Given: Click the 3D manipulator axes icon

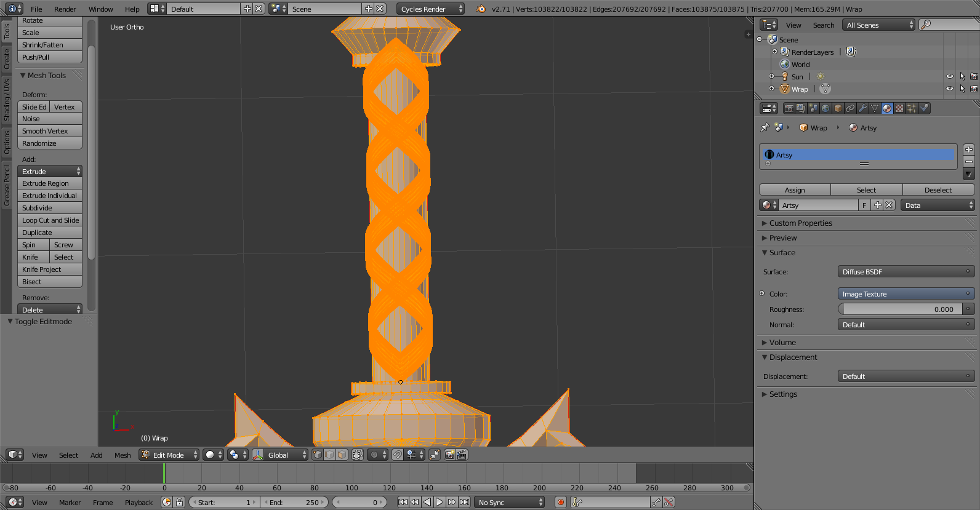Looking at the screenshot, I should (259, 455).
